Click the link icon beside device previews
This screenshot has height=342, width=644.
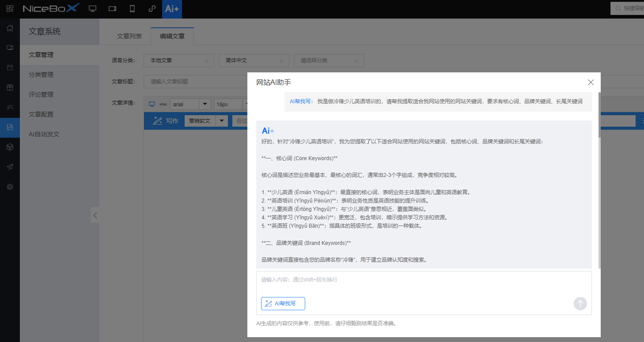(x=152, y=8)
